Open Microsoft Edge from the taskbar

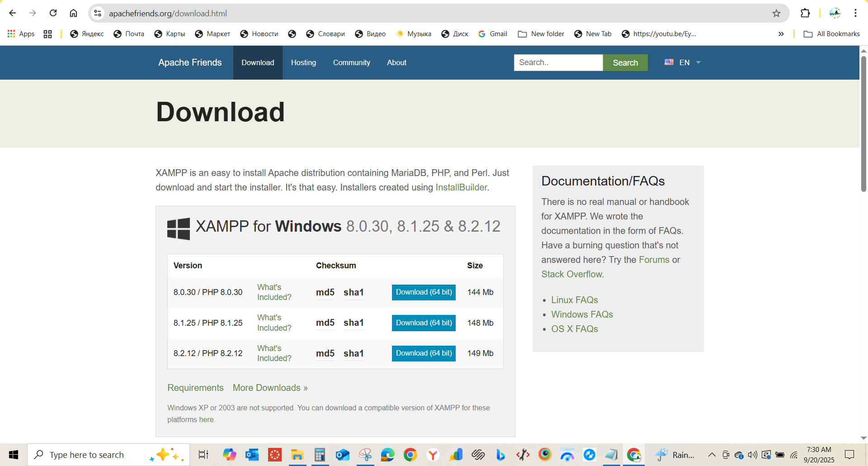click(x=387, y=455)
